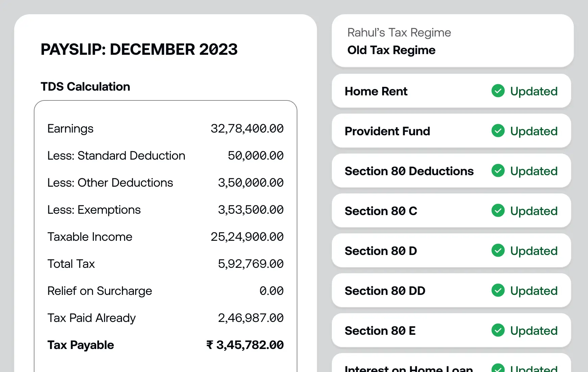The width and height of the screenshot is (588, 372).
Task: Click the checkmark beside Interest on Home Loan
Action: (498, 368)
